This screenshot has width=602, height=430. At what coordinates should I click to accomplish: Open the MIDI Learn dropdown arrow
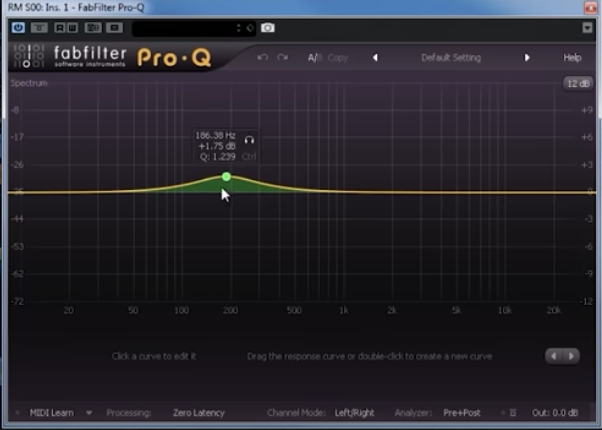pyautogui.click(x=89, y=413)
